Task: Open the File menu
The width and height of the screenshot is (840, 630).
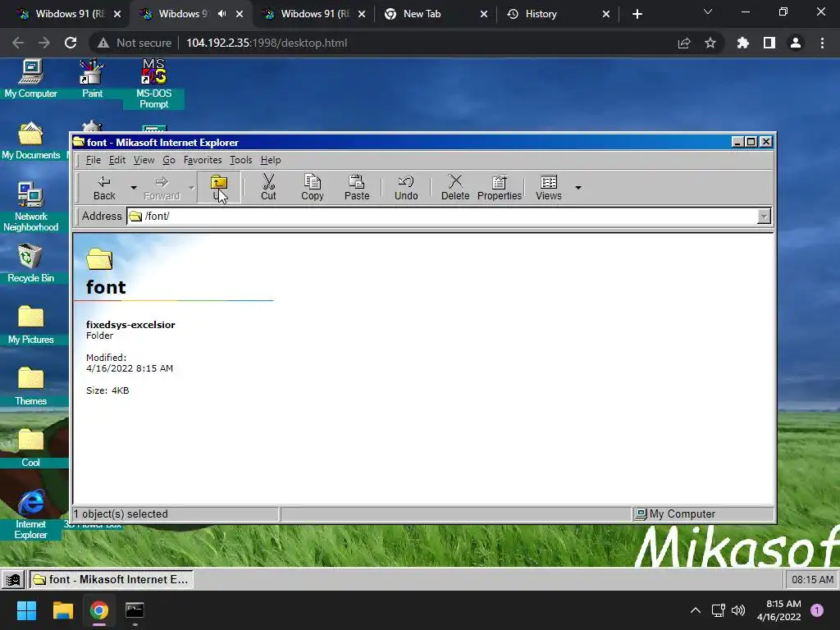Action: pos(94,160)
